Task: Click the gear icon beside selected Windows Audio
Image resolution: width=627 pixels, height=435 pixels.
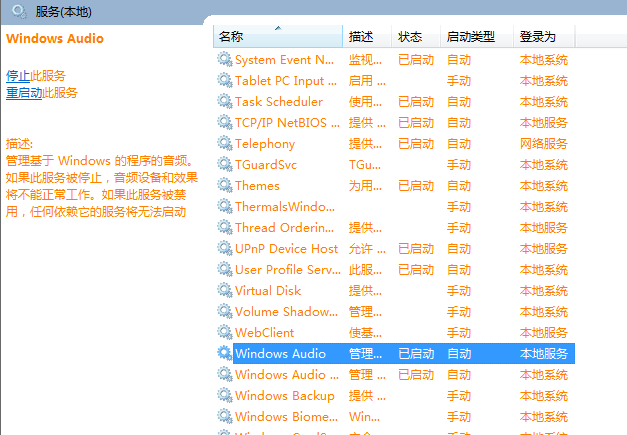Action: click(x=225, y=353)
